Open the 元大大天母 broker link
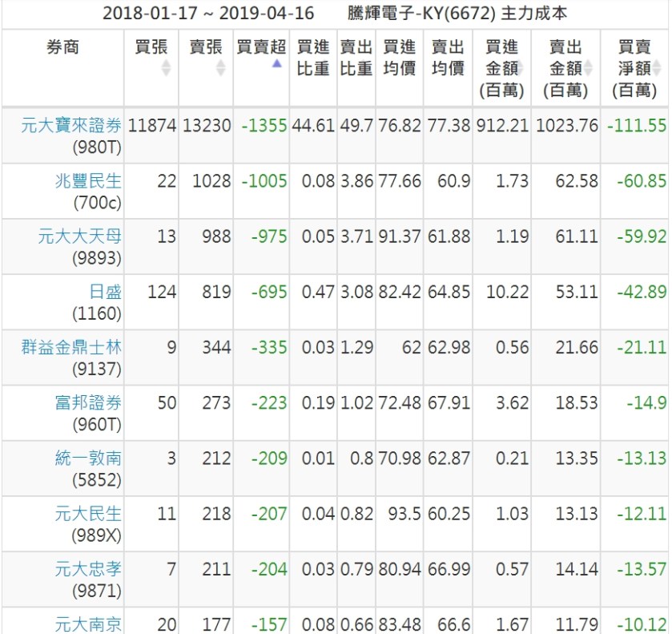 pyautogui.click(x=80, y=236)
